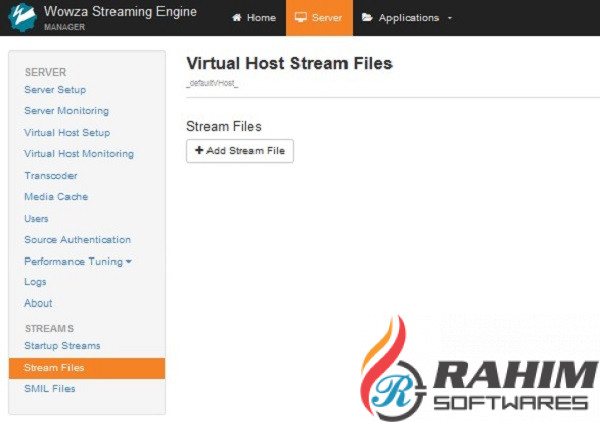Open the Users page
The image size is (600, 422).
point(36,218)
